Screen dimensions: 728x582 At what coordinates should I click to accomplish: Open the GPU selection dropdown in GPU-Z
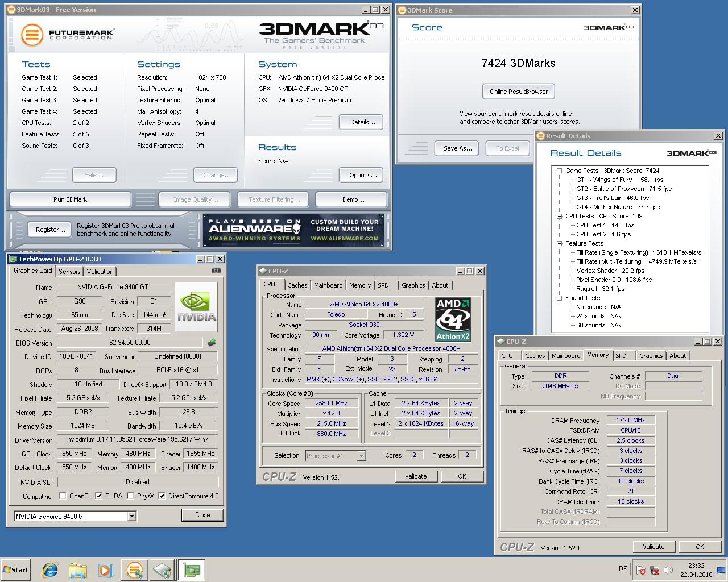click(131, 516)
